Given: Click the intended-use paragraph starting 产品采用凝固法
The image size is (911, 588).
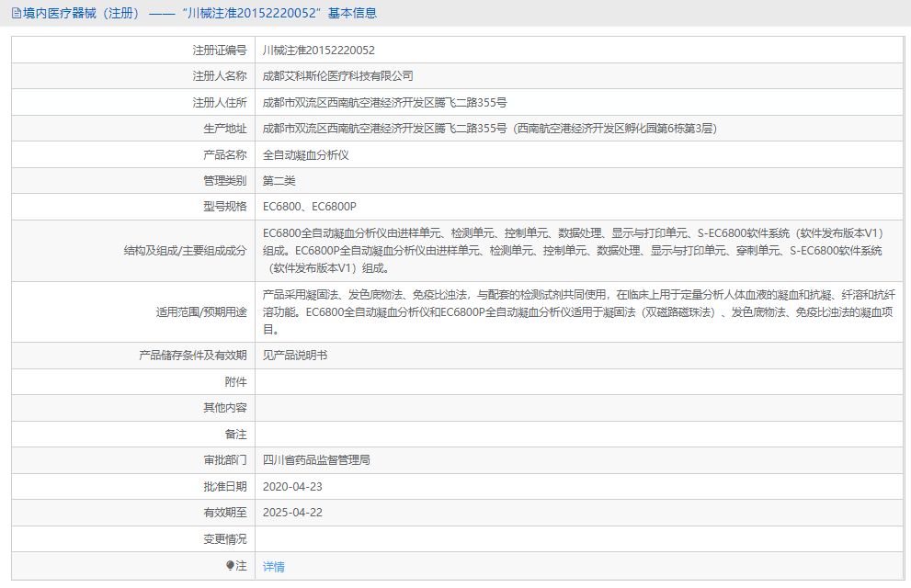Looking at the screenshot, I should [578, 312].
